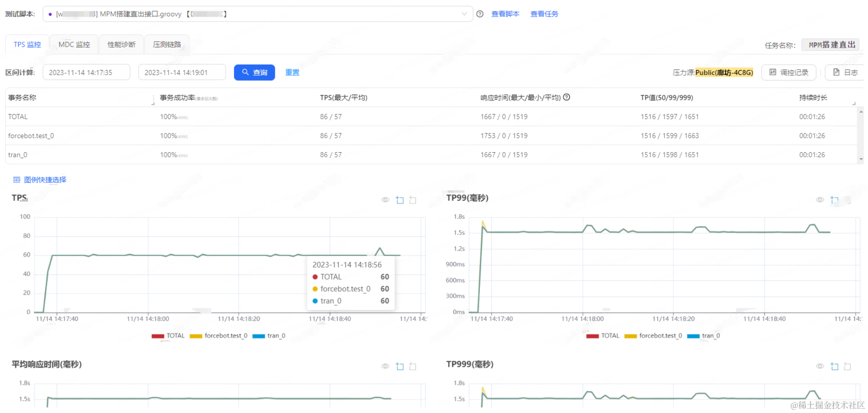Image resolution: width=868 pixels, height=413 pixels.
Task: Toggle tran_0 legend in TP99 chart
Action: click(x=704, y=336)
